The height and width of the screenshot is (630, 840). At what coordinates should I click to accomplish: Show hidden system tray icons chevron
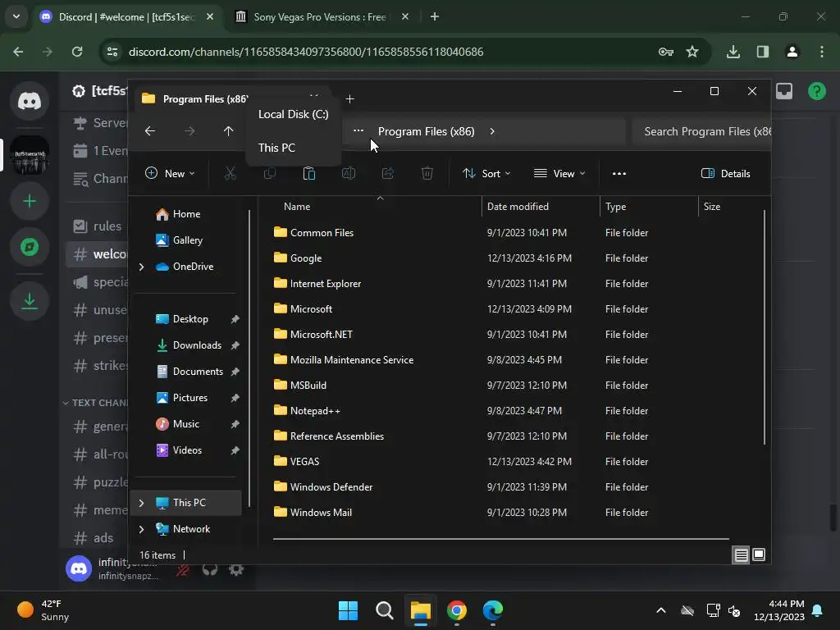661,610
